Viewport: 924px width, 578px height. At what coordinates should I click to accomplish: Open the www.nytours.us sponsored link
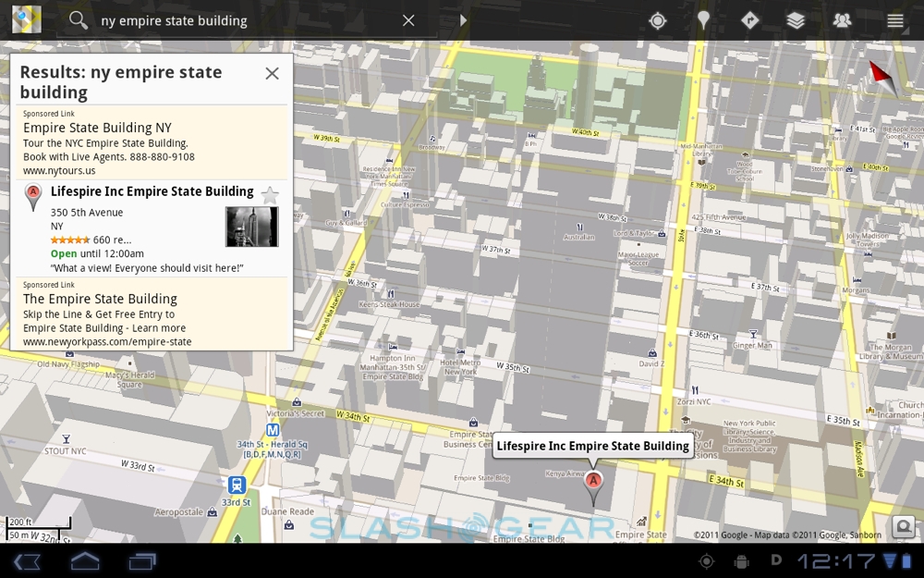(59, 171)
